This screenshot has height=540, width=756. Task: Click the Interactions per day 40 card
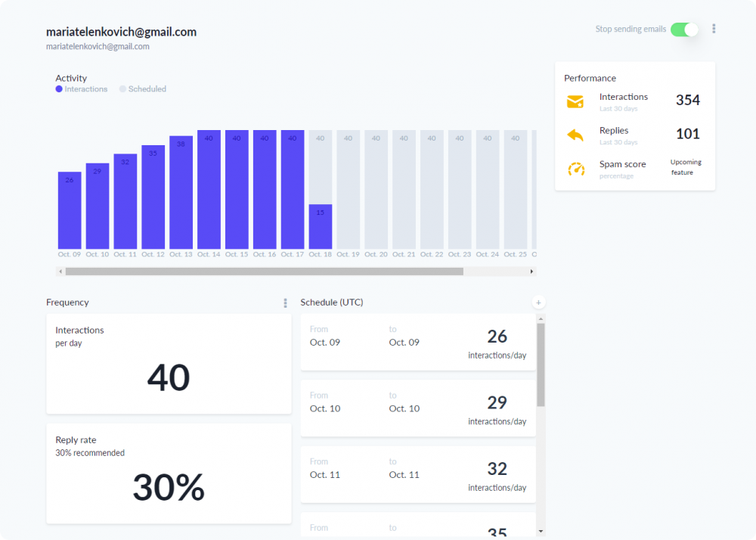pyautogui.click(x=169, y=364)
